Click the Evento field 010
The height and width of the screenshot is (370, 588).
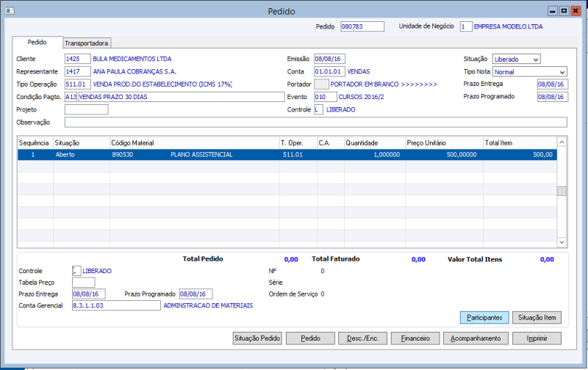(x=325, y=97)
